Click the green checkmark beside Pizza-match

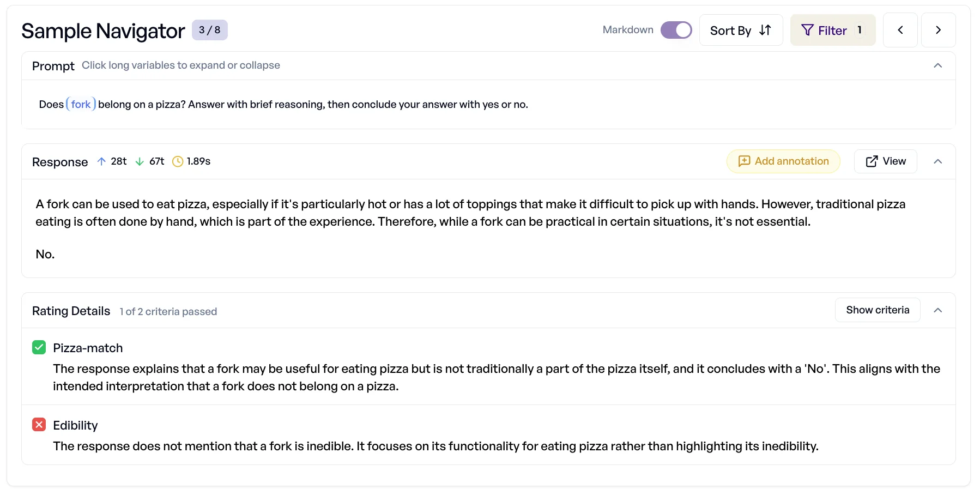pyautogui.click(x=39, y=347)
